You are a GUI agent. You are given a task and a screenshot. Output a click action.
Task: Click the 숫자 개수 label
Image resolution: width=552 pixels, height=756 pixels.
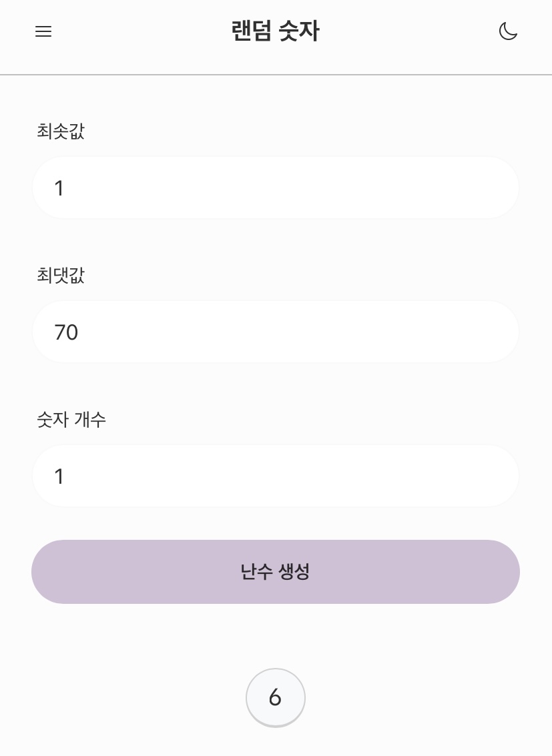(x=71, y=420)
